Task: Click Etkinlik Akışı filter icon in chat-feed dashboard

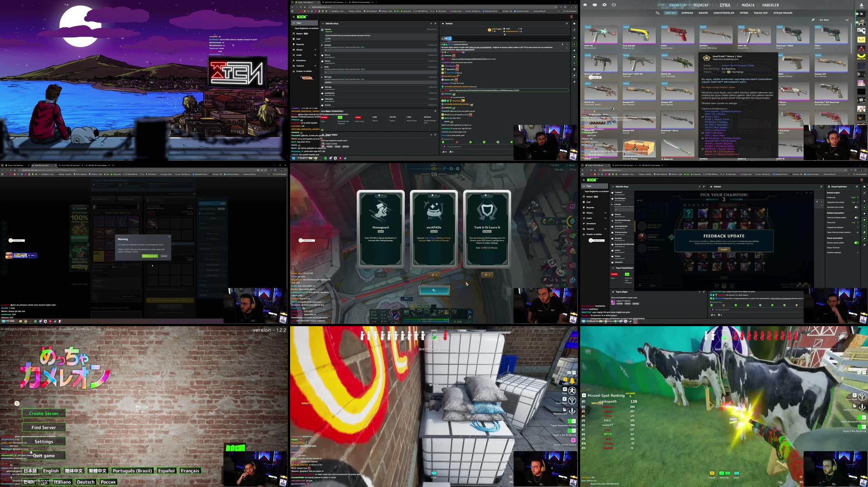Action: point(431,24)
